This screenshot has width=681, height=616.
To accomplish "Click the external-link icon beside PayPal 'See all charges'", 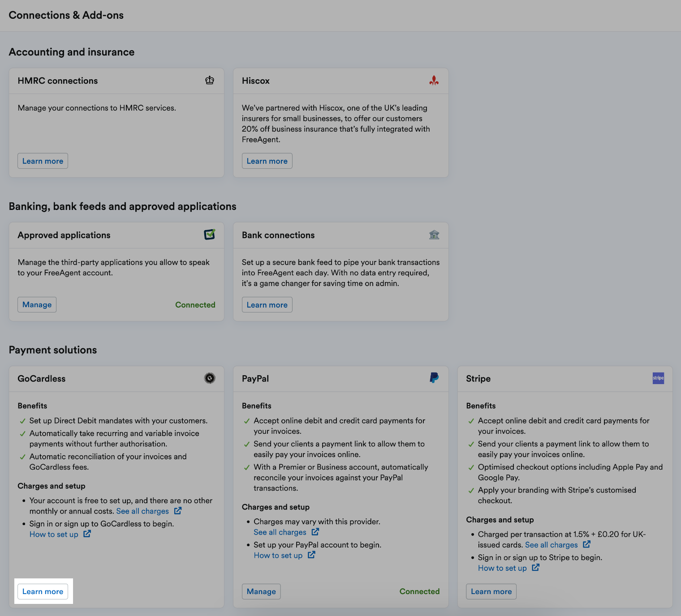I will (315, 532).
